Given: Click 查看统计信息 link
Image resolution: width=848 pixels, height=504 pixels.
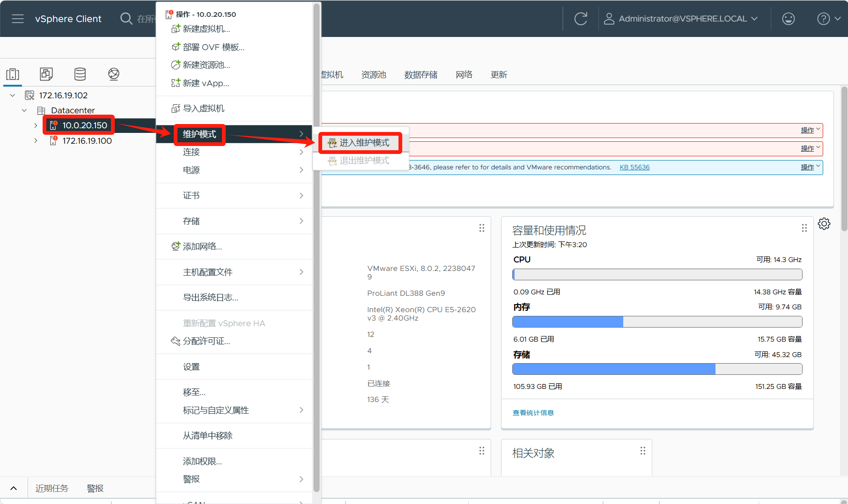Looking at the screenshot, I should (x=533, y=413).
